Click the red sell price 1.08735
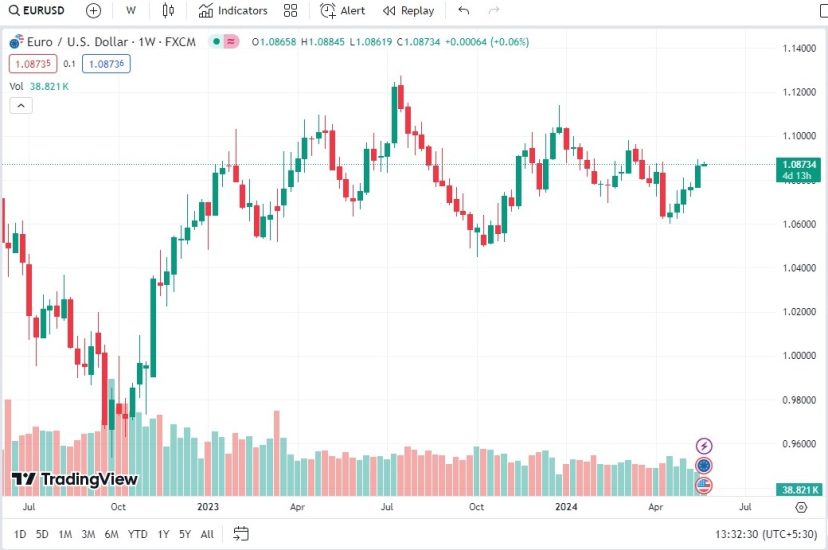This screenshot has width=828, height=550. [30, 63]
